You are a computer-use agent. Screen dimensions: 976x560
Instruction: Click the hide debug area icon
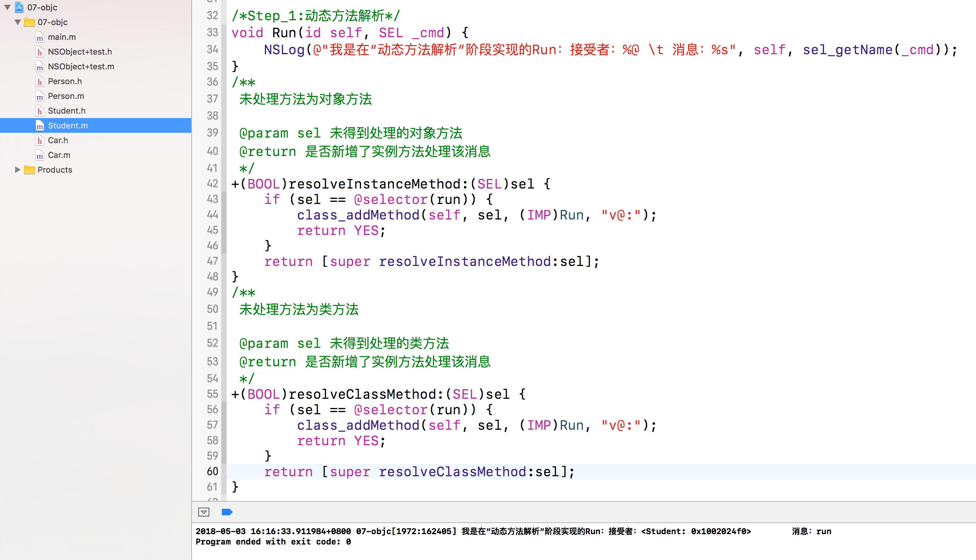click(x=204, y=512)
